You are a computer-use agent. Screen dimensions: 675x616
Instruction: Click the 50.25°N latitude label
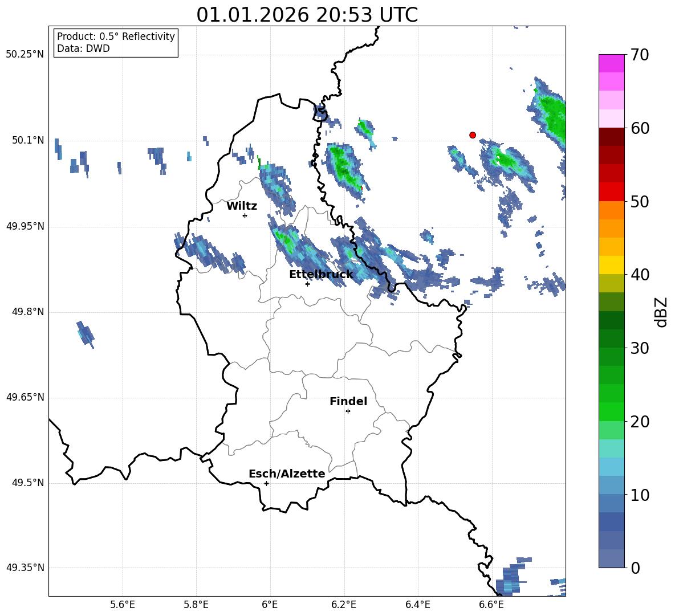click(25, 55)
